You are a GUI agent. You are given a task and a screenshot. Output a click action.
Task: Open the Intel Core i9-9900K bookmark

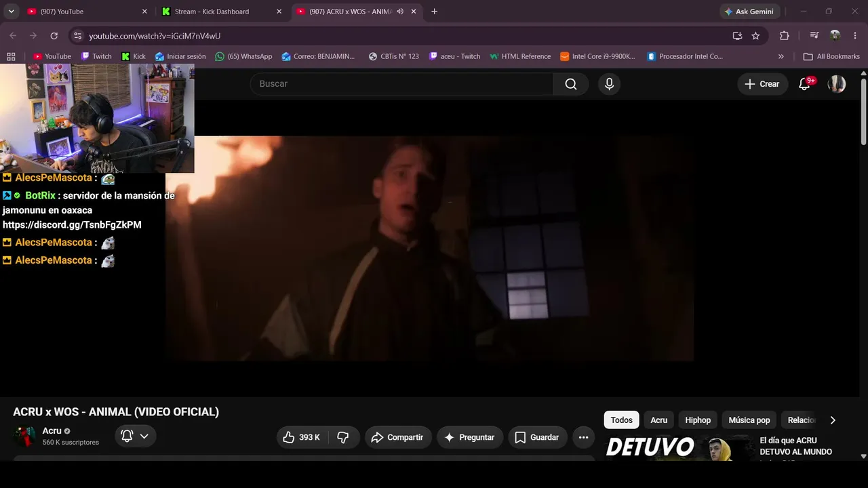pyautogui.click(x=597, y=56)
